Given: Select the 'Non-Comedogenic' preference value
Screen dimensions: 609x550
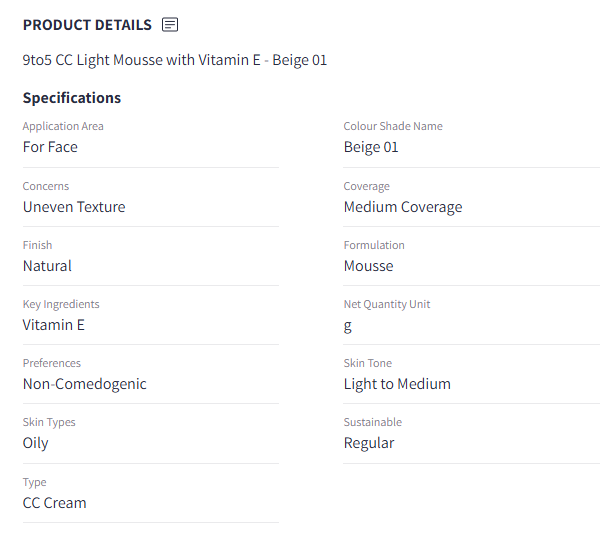Looking at the screenshot, I should point(85,385).
